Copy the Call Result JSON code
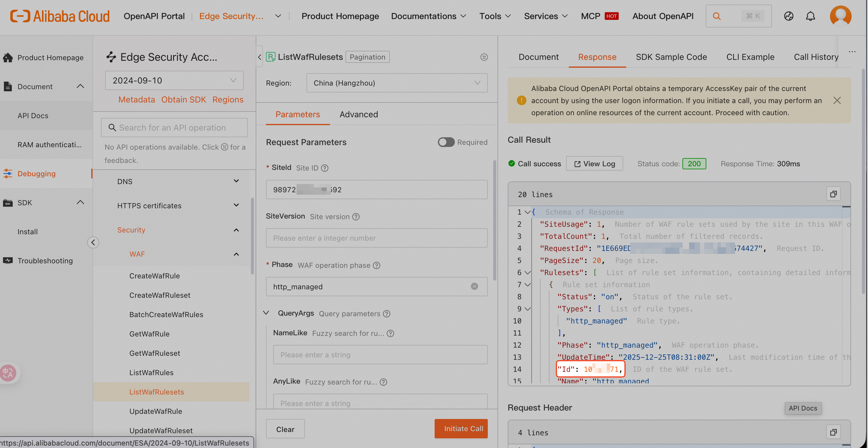 coord(833,194)
